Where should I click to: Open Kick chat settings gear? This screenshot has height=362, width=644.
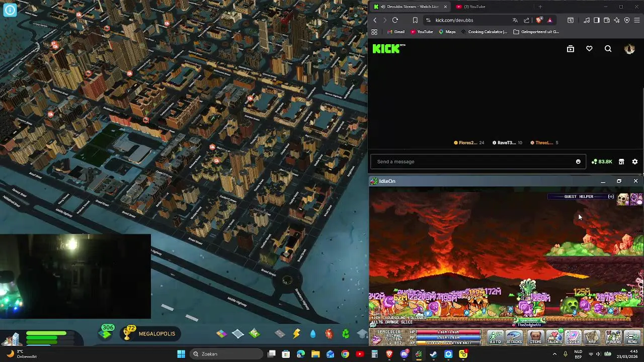(x=635, y=161)
